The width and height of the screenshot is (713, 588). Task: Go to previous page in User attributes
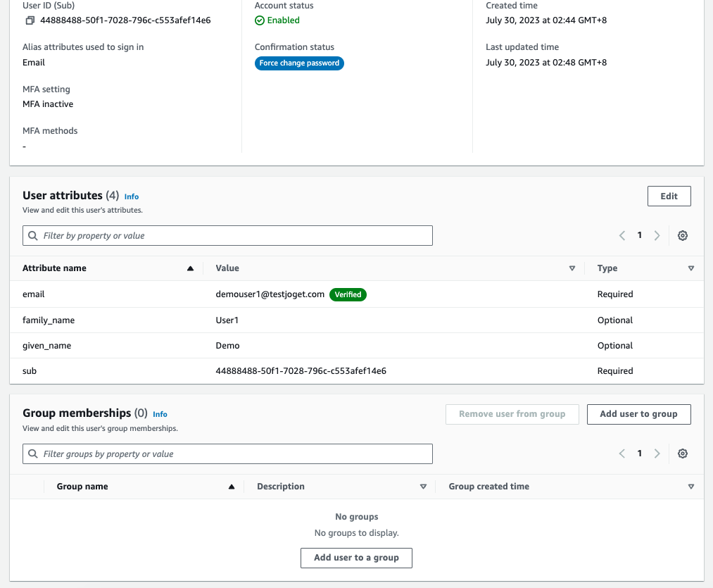(622, 236)
